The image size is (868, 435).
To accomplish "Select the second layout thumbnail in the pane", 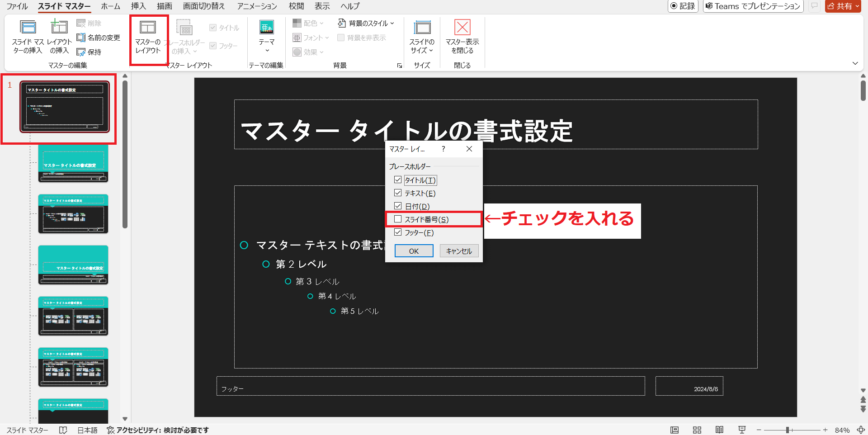I will pos(73,214).
